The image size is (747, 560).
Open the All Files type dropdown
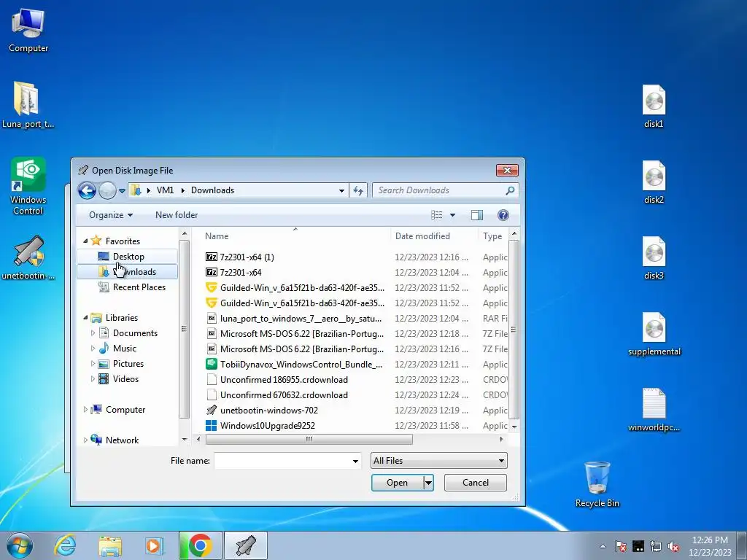pos(438,461)
